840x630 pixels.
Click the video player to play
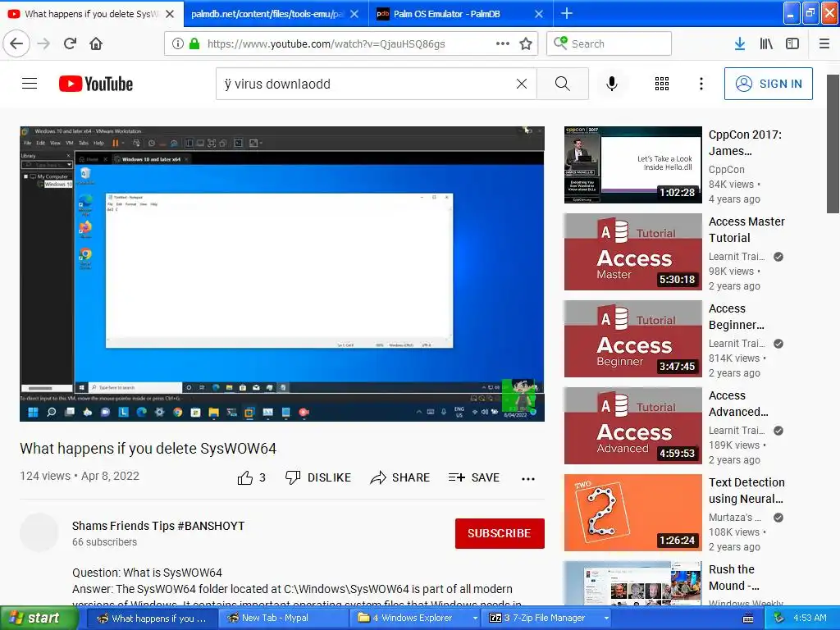tap(282, 274)
